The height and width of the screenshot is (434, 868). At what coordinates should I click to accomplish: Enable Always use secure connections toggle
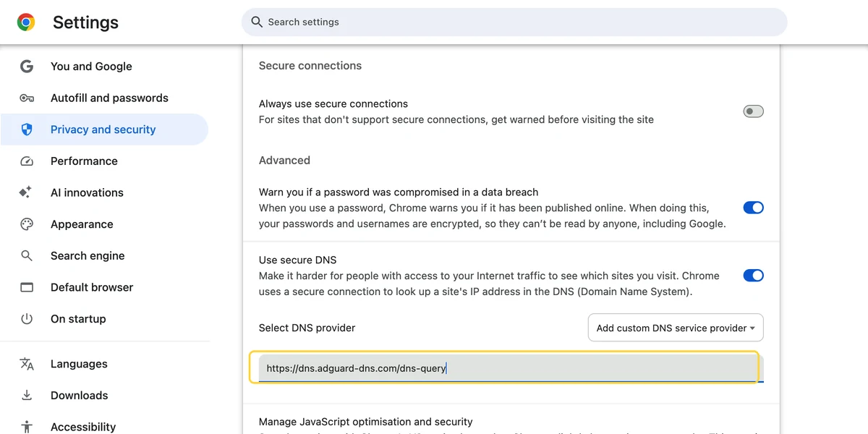click(753, 111)
